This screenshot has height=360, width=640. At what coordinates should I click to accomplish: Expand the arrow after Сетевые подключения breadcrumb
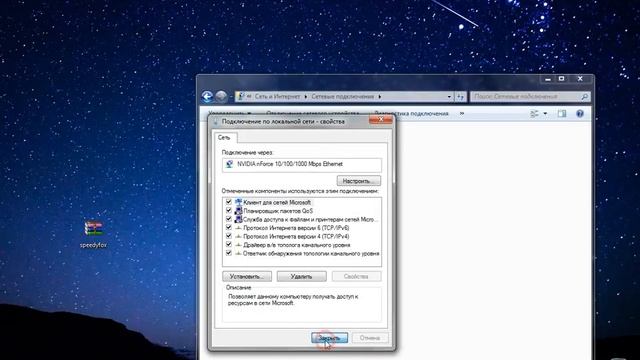click(380, 97)
